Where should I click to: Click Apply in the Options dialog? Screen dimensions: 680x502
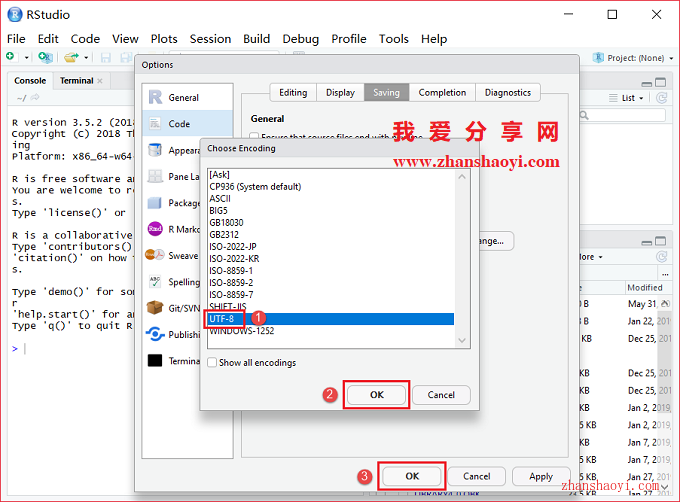pyautogui.click(x=541, y=476)
